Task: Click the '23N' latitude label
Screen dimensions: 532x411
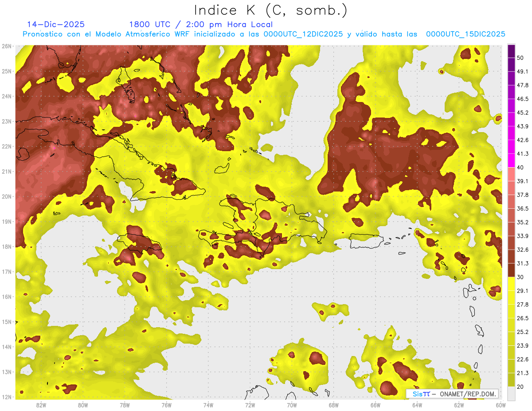Action: click(7, 121)
